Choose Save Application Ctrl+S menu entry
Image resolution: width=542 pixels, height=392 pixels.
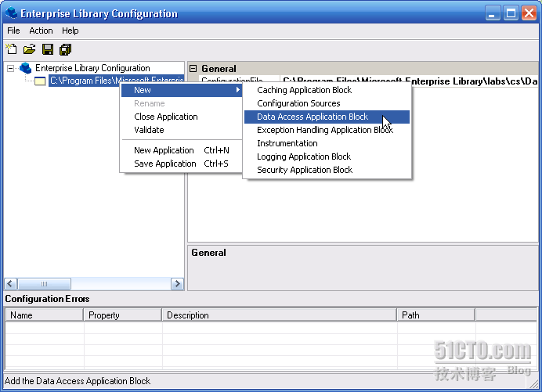point(182,164)
